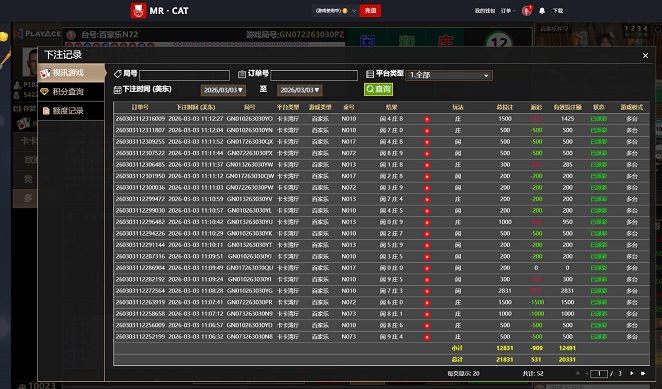This screenshot has height=389, width=662.
Task: Click the 总投注 column header
Action: (x=505, y=107)
